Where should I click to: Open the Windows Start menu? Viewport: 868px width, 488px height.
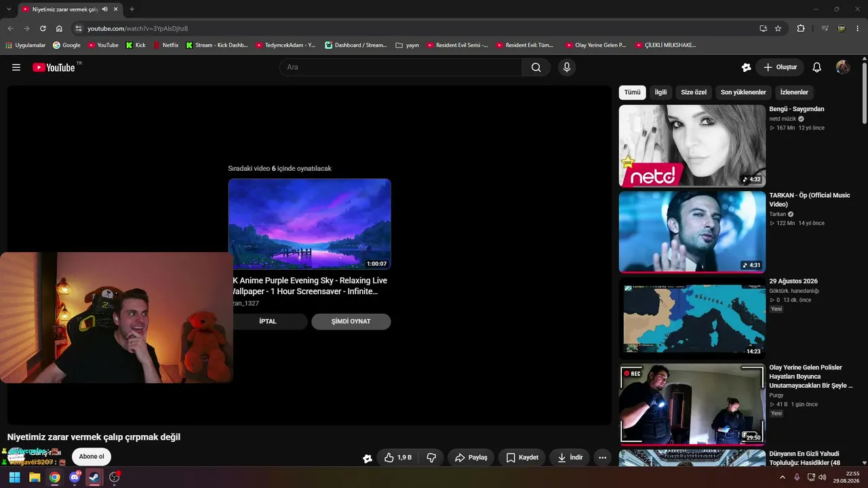(14, 477)
